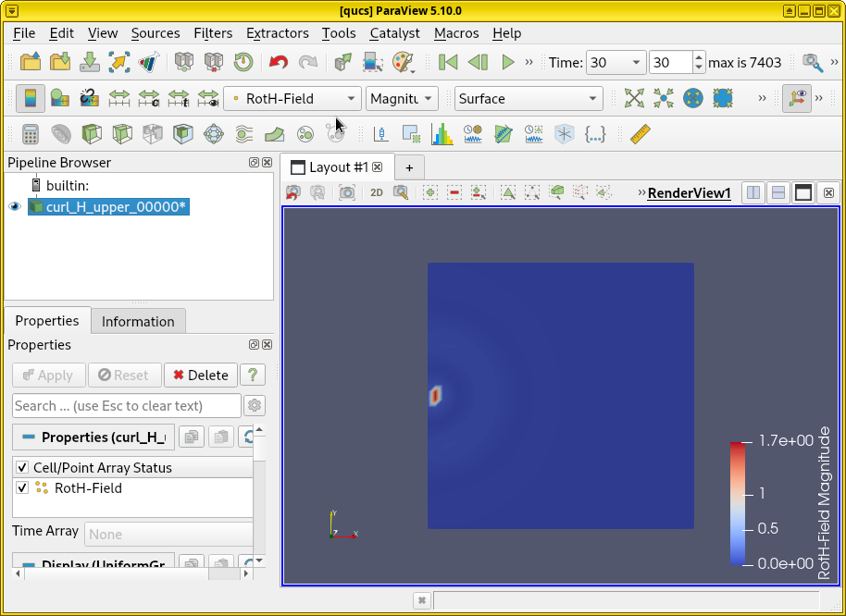
Task: Click the Delete button
Action: (201, 375)
